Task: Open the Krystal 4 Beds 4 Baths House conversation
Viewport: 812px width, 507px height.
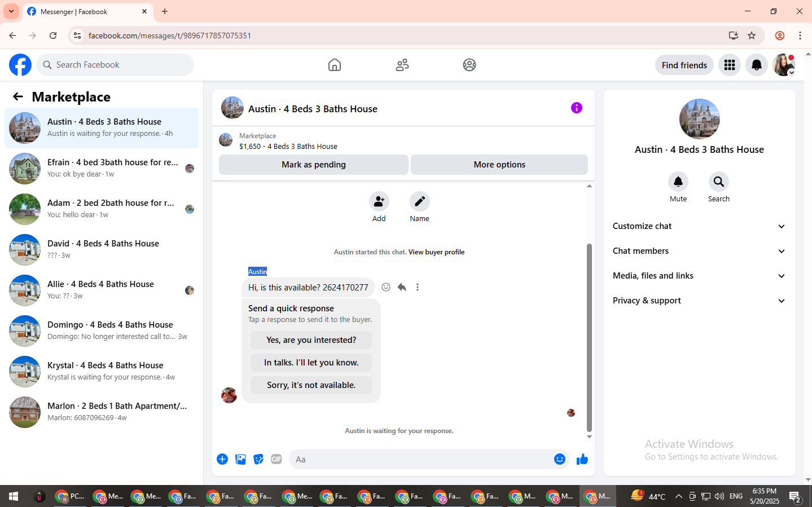Action: coord(102,372)
